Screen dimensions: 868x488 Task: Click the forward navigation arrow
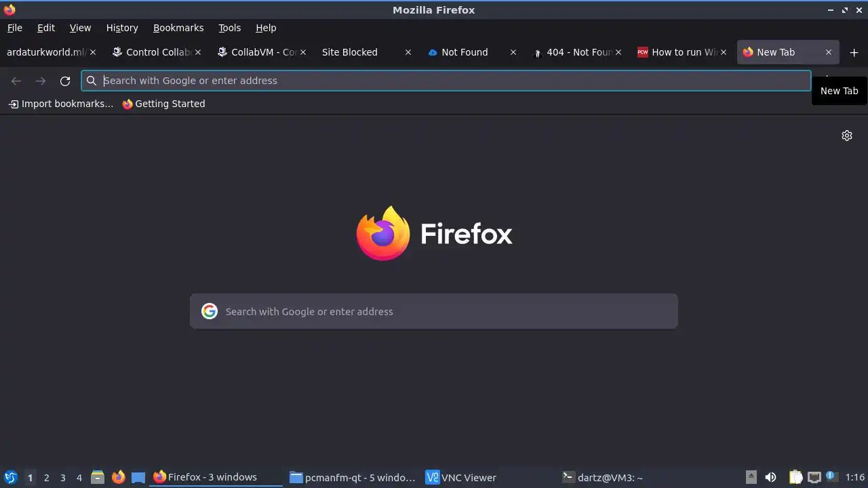41,81
